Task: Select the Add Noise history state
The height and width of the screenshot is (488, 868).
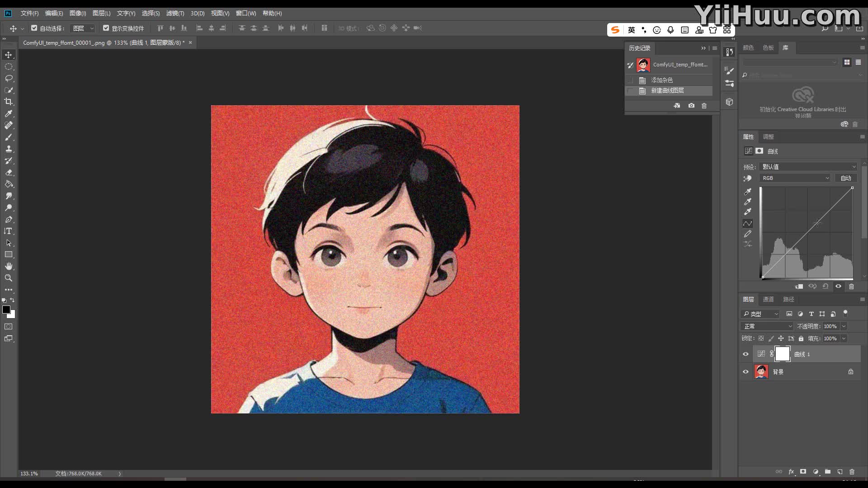Action: (662, 80)
